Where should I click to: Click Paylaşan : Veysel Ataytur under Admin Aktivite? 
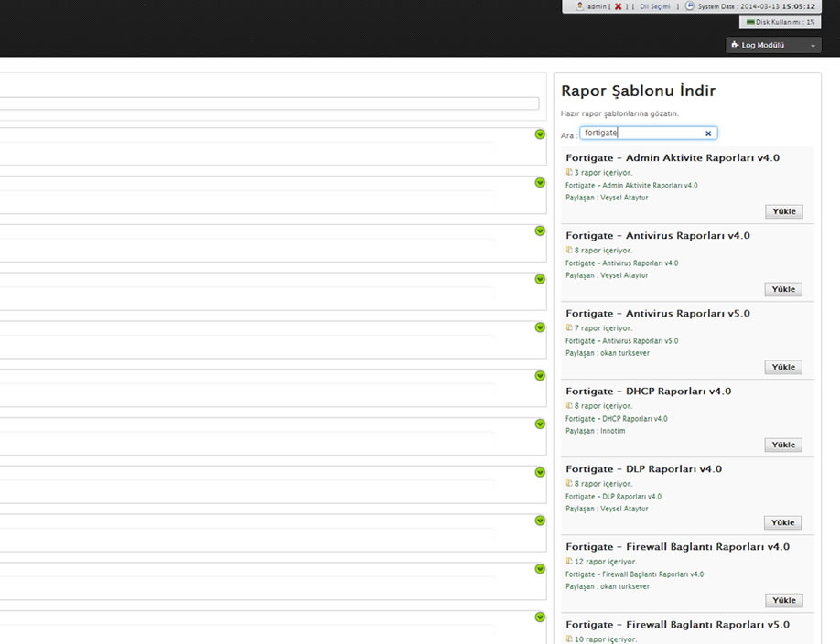tap(607, 198)
